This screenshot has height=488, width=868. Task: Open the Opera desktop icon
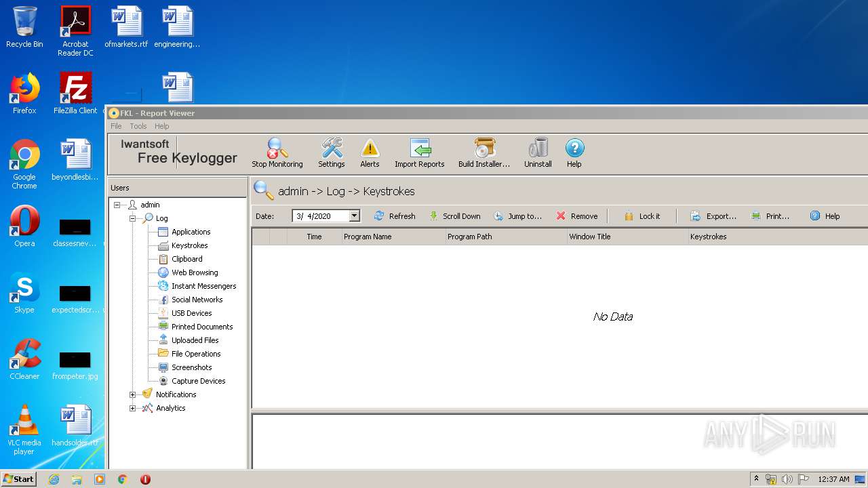(x=24, y=226)
